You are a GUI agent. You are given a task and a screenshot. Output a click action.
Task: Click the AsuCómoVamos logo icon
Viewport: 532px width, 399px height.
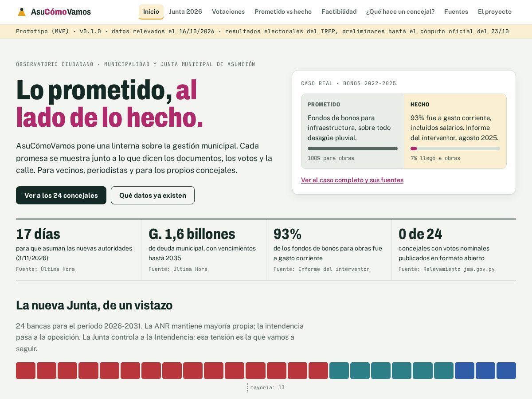click(x=22, y=12)
